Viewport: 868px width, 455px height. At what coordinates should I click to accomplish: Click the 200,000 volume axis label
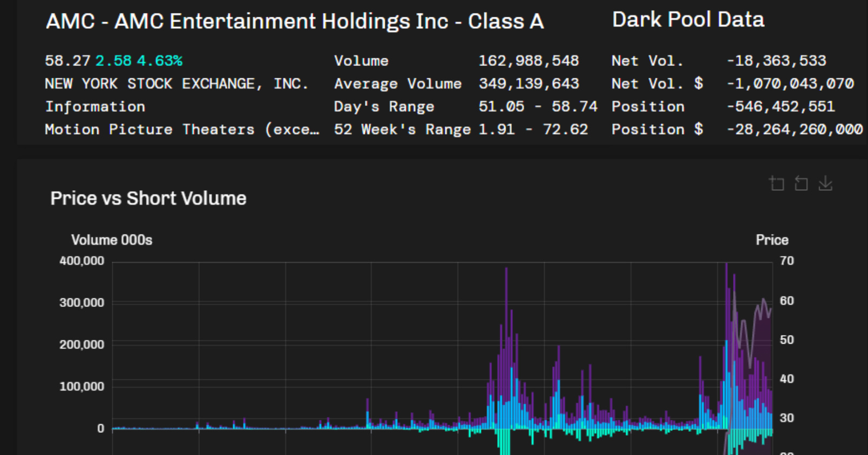pos(82,345)
